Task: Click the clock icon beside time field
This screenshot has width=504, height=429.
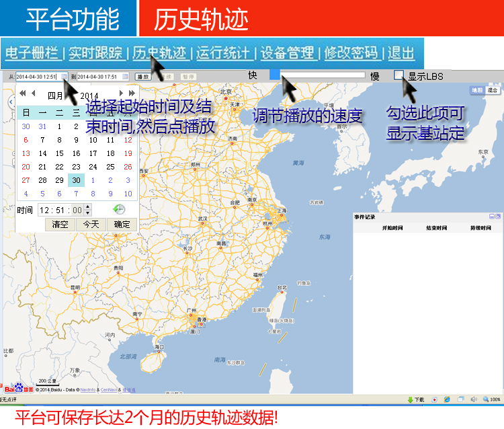Action: tap(118, 209)
